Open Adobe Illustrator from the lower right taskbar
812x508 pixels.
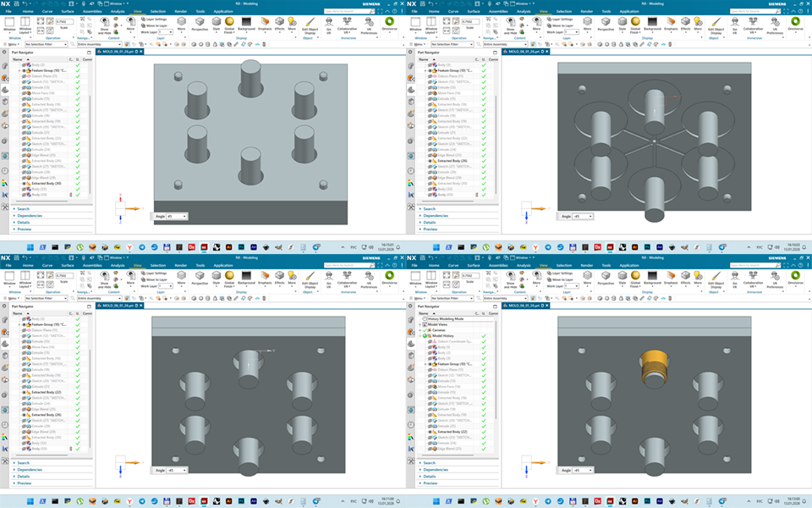(x=635, y=501)
